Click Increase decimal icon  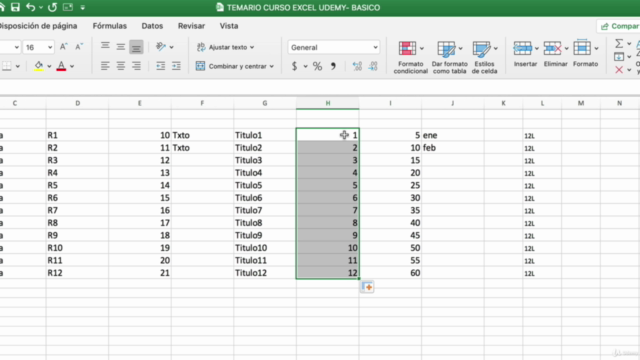point(357,66)
